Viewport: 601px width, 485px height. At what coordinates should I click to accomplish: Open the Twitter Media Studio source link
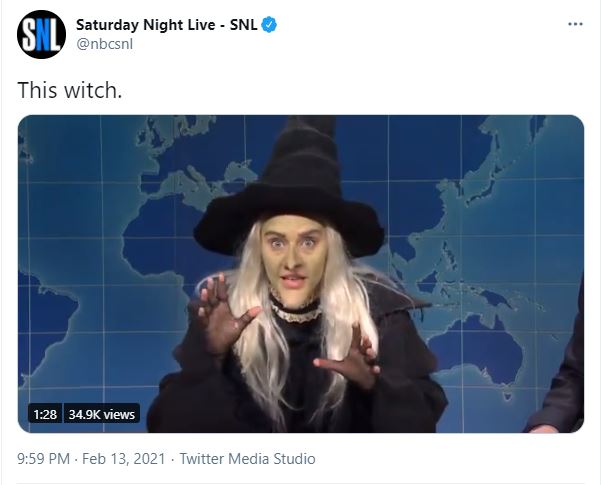(247, 459)
